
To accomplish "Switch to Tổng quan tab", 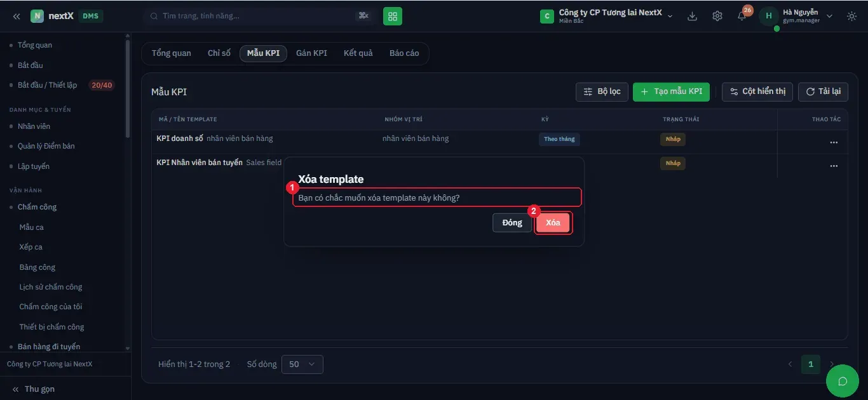I will (171, 53).
